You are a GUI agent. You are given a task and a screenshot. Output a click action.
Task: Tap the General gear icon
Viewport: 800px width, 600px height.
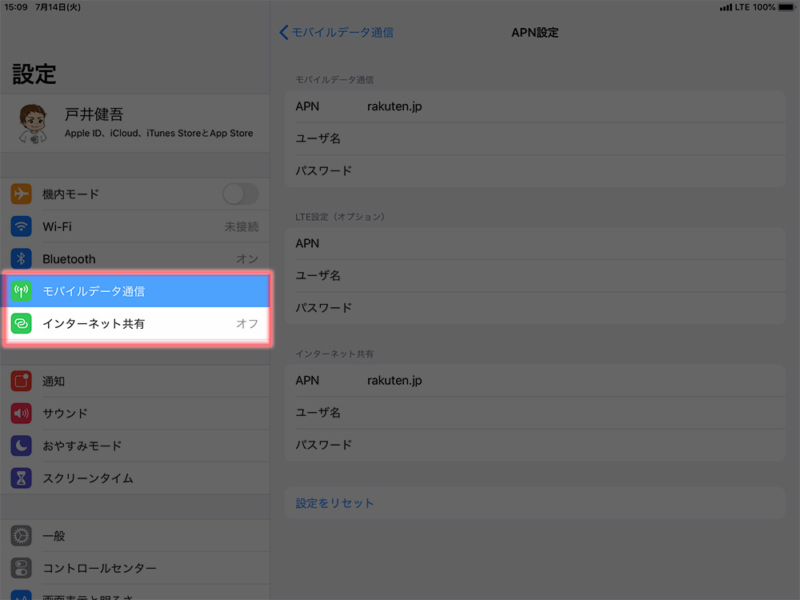tap(21, 536)
